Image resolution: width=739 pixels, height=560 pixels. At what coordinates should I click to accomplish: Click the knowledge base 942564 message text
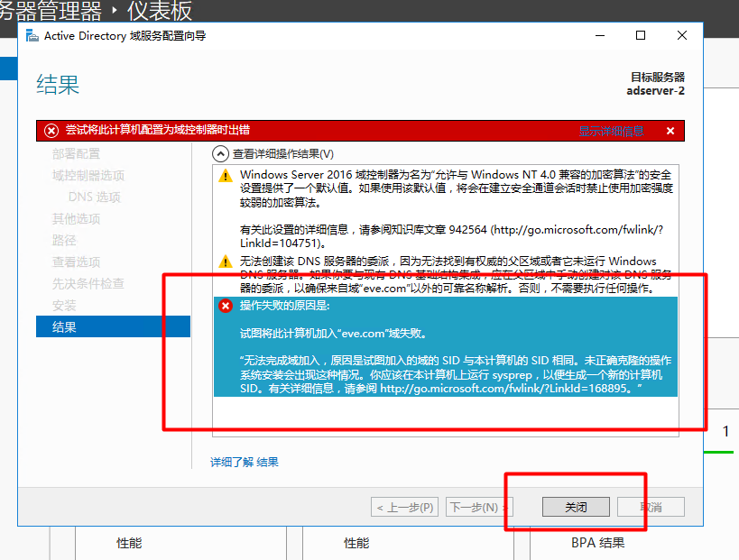click(x=451, y=236)
